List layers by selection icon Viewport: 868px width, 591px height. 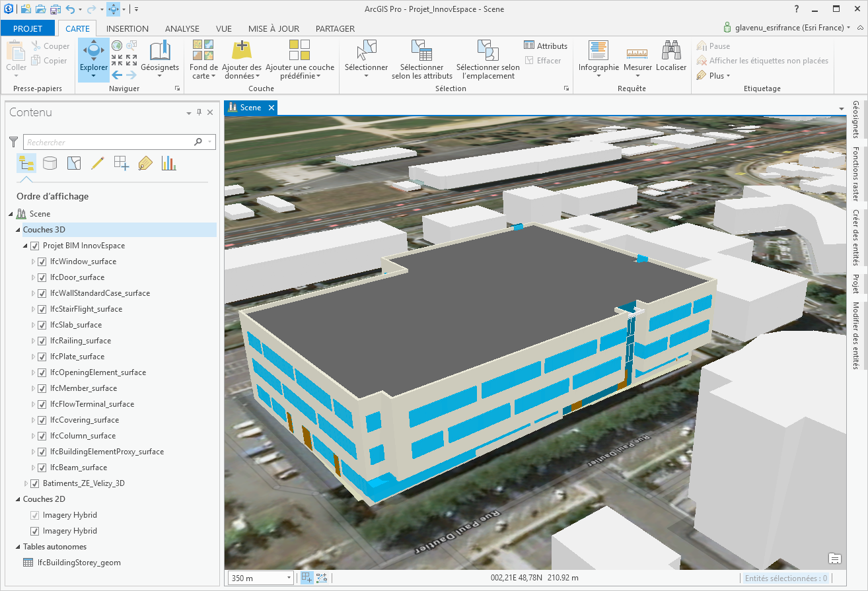(x=74, y=163)
